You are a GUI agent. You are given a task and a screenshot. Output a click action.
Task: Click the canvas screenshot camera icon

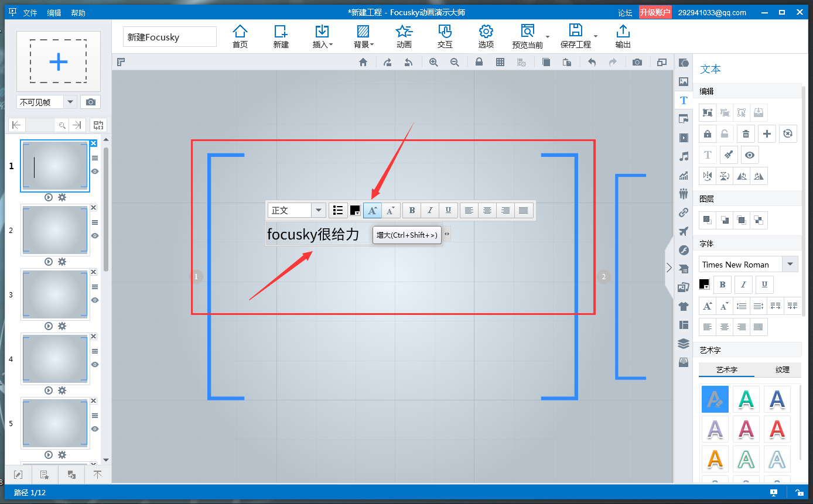pos(637,62)
